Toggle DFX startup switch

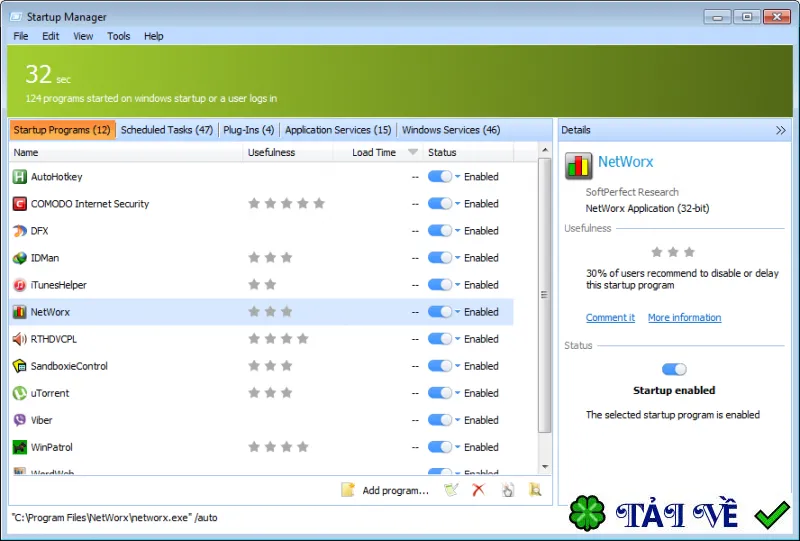(x=440, y=231)
